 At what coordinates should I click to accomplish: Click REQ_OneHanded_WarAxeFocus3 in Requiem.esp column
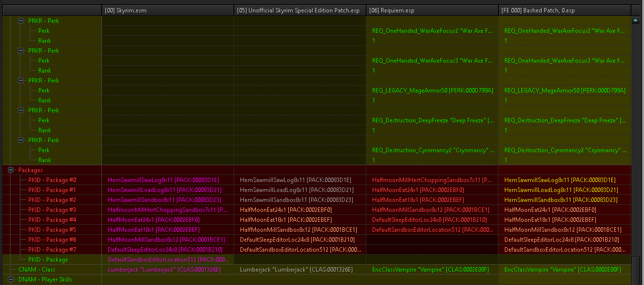pyautogui.click(x=432, y=61)
